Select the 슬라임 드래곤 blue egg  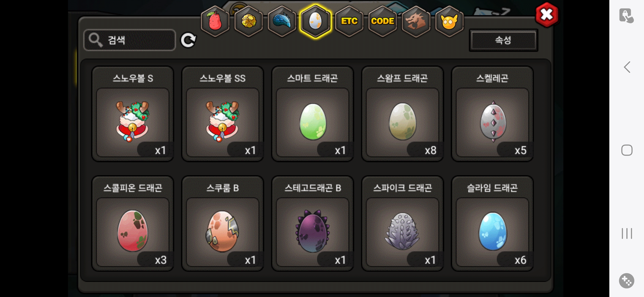[493, 224]
